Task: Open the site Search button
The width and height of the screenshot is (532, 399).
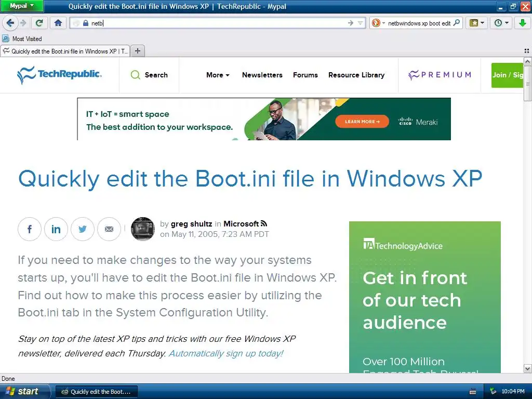Action: [x=149, y=75]
